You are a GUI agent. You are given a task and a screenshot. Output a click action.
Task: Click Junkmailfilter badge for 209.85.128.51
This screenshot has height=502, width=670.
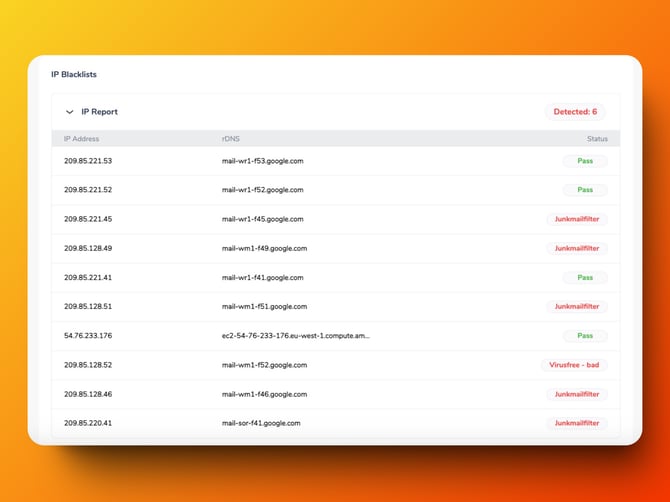pos(577,307)
